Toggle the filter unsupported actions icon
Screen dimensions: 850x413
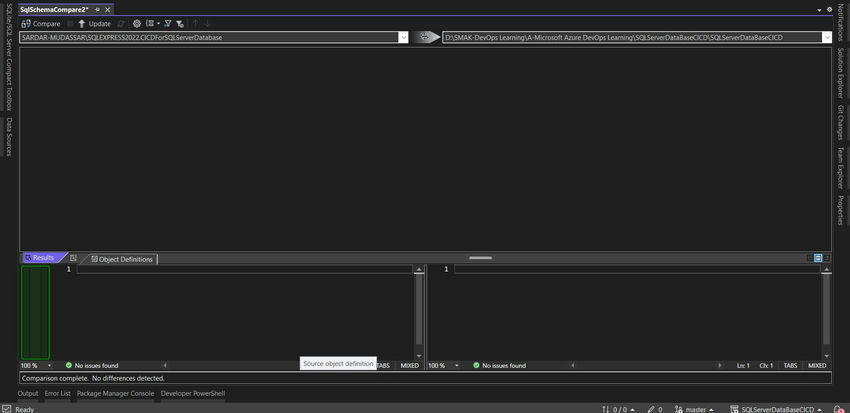tap(180, 24)
